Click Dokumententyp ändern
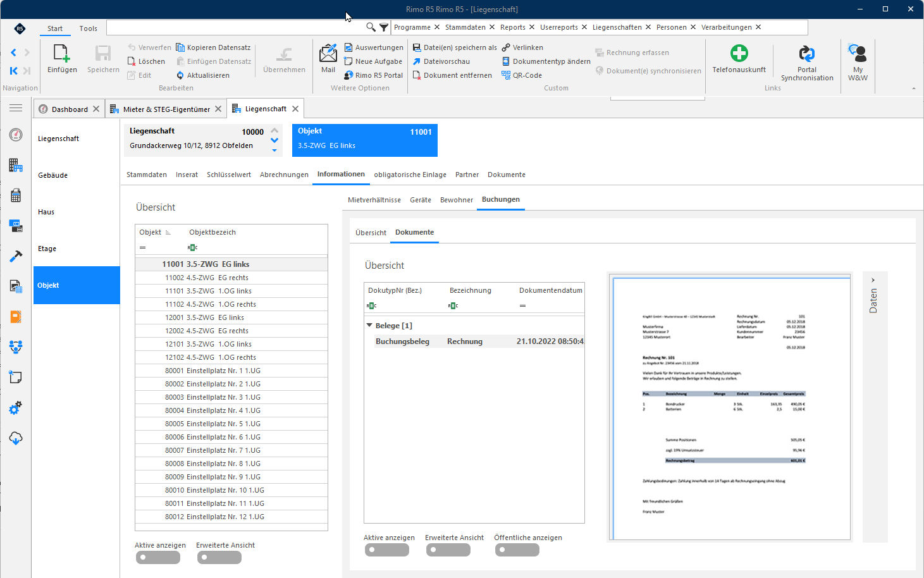Image resolution: width=924 pixels, height=578 pixels. click(546, 61)
